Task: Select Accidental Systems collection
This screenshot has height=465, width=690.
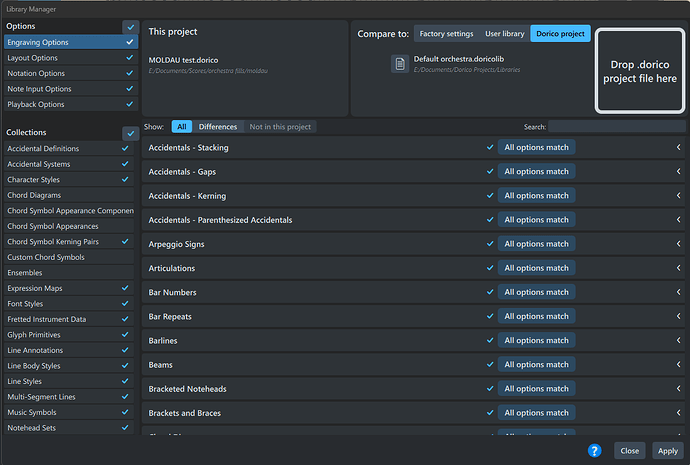Action: 69,164
